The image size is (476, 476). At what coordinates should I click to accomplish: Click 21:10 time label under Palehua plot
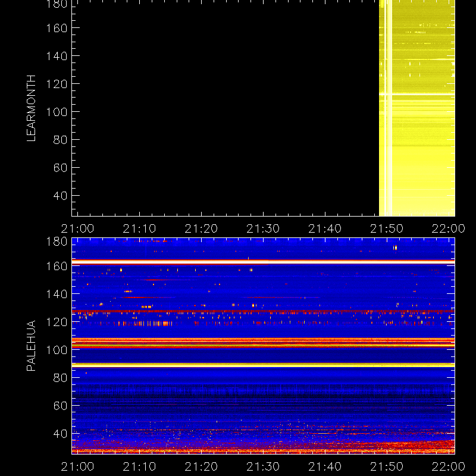[139, 466]
